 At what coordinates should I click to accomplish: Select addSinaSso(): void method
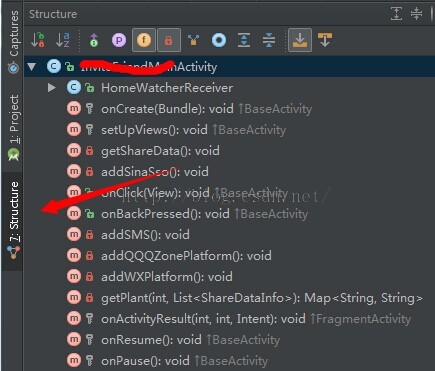coord(155,172)
